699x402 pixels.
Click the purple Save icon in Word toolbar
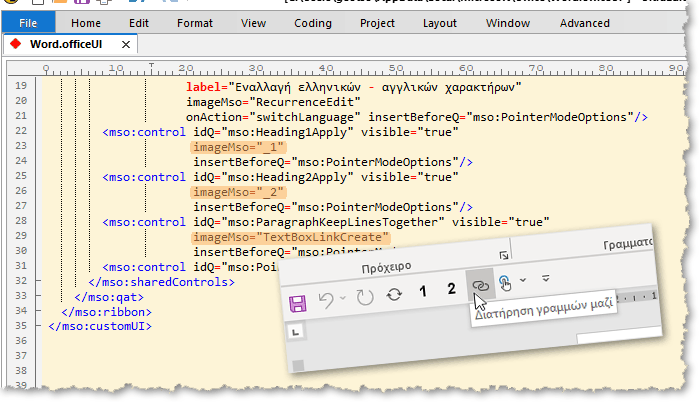tap(298, 304)
